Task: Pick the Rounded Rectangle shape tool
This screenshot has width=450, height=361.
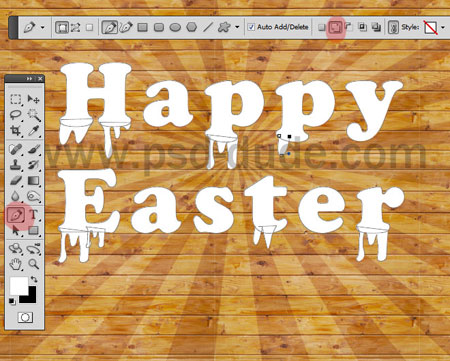Action: pos(159,27)
